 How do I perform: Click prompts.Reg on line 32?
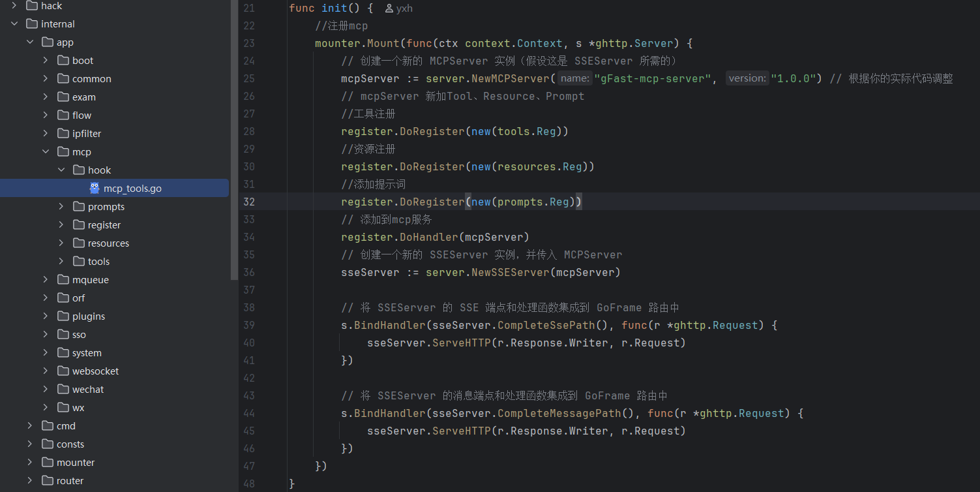(x=533, y=202)
